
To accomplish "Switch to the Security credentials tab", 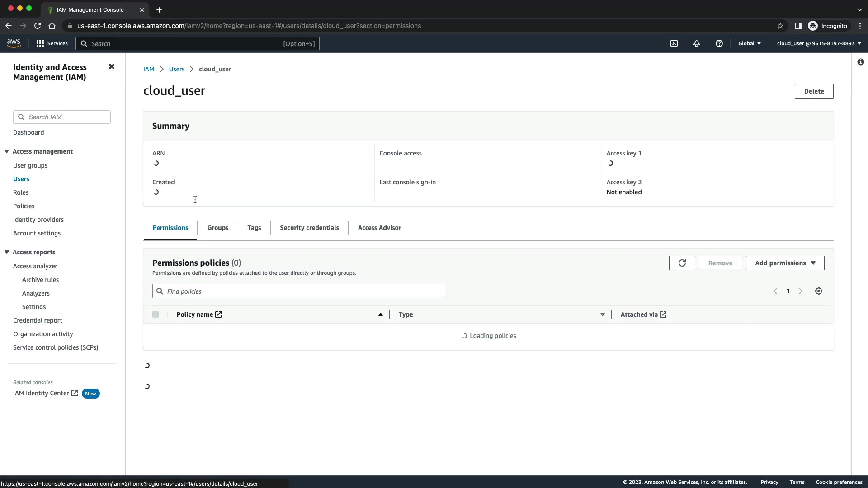I will pos(309,228).
